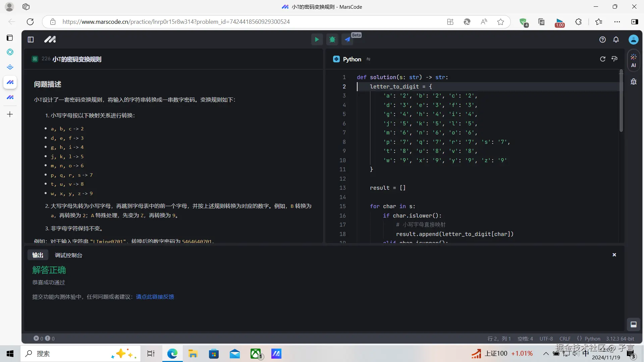Screen dimensions: 644x362
Task: Change the UTF-8 encoding setting
Action: [x=546, y=339]
